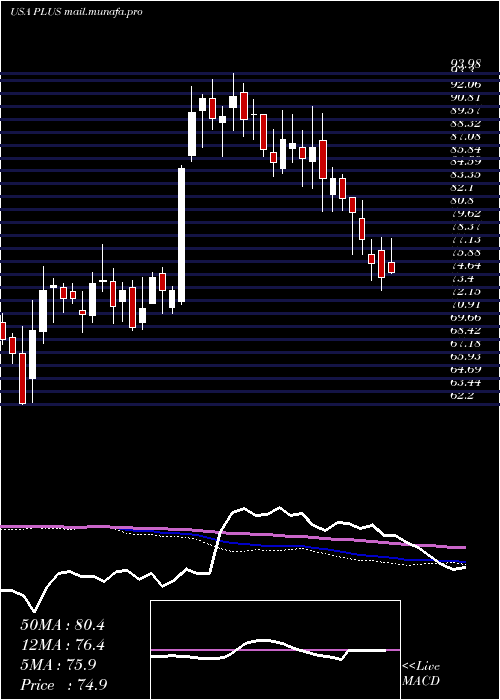Click the '<<Live MACD' label

(x=421, y=674)
